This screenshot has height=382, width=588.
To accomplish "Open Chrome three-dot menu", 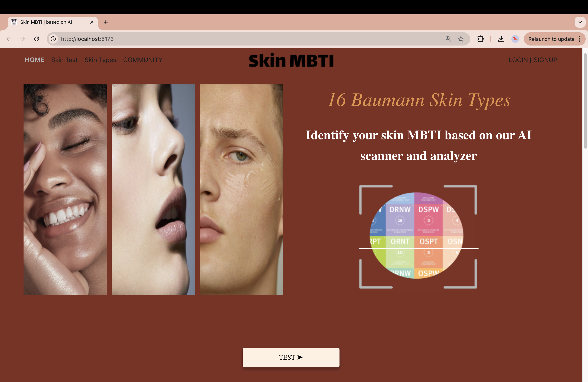I will [x=579, y=39].
